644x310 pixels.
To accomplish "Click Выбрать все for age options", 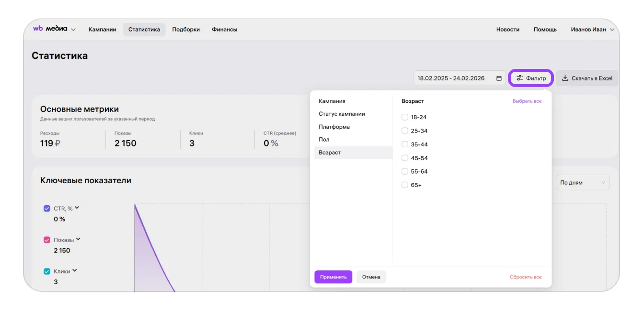I will click(527, 101).
